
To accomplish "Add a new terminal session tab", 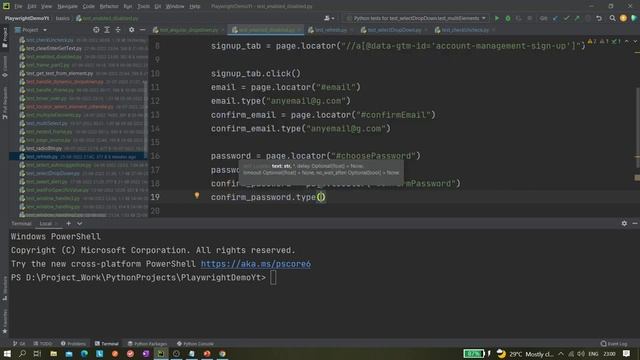I will (69, 223).
